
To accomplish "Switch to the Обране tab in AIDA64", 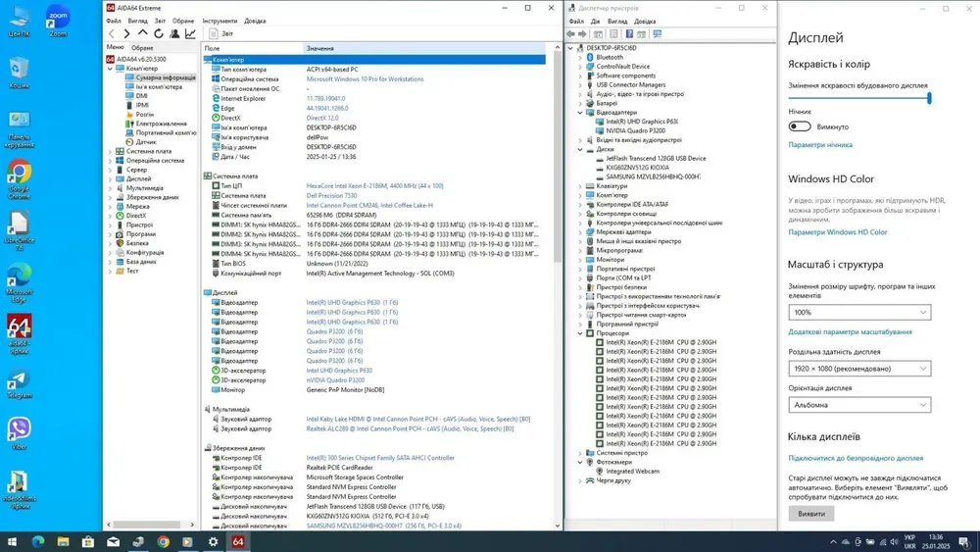I will (143, 47).
